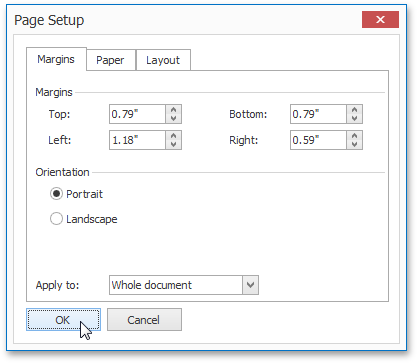Image resolution: width=417 pixels, height=363 pixels.
Task: Open the Layout tab
Action: pyautogui.click(x=163, y=60)
